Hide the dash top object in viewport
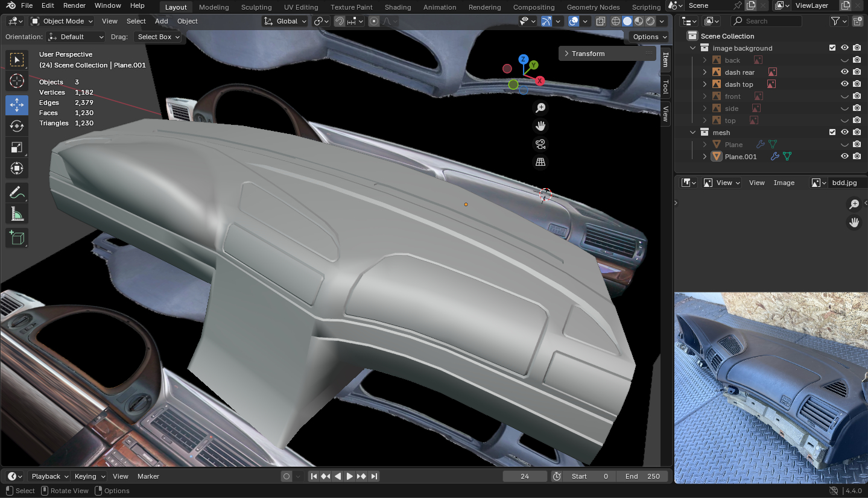The height and width of the screenshot is (498, 868). pyautogui.click(x=844, y=84)
